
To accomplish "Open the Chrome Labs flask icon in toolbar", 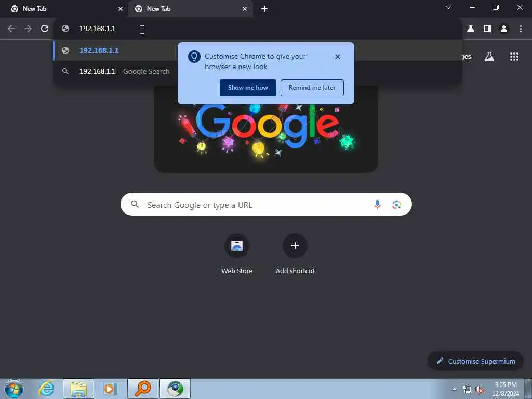I will point(471,29).
